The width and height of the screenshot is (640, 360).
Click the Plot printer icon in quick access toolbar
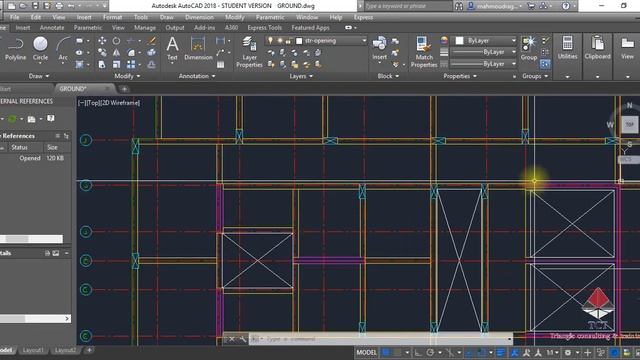pyautogui.click(x=59, y=6)
